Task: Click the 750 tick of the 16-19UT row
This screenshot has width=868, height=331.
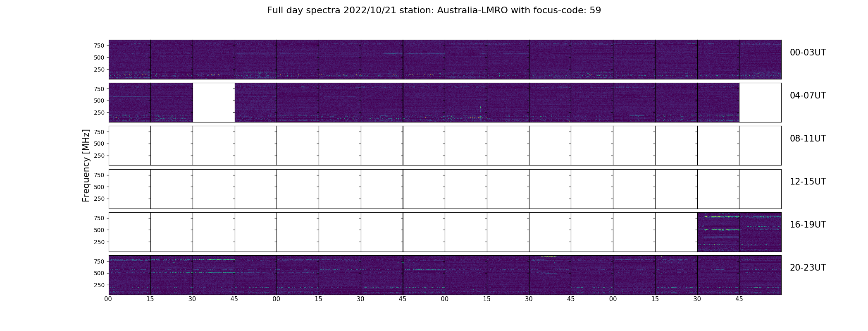Action: point(99,218)
